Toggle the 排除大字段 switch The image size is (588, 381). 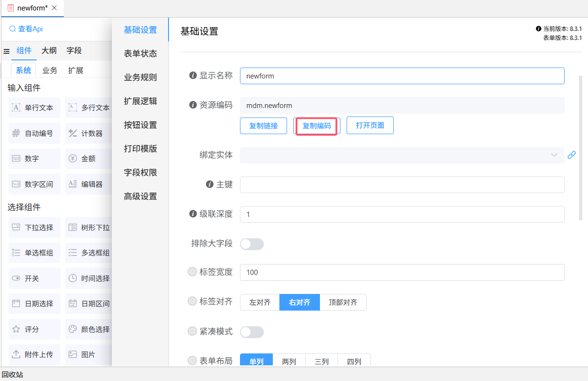click(x=251, y=244)
